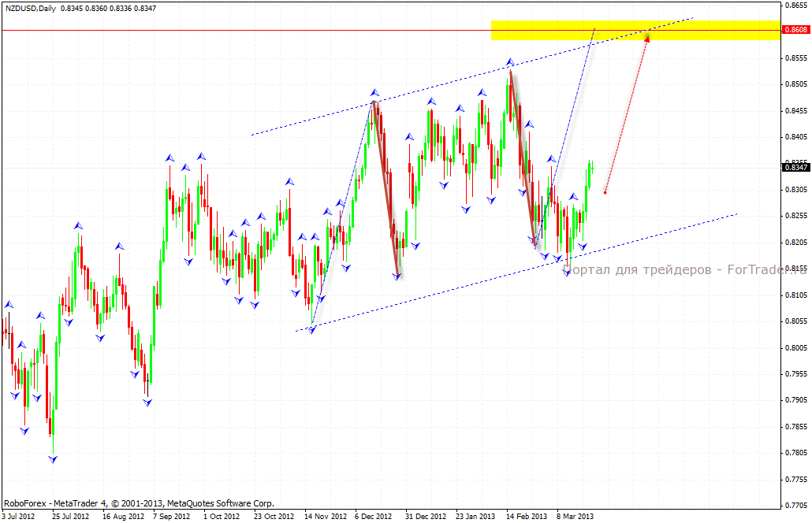Click the thick brown decline line from the December peak

pos(386,189)
